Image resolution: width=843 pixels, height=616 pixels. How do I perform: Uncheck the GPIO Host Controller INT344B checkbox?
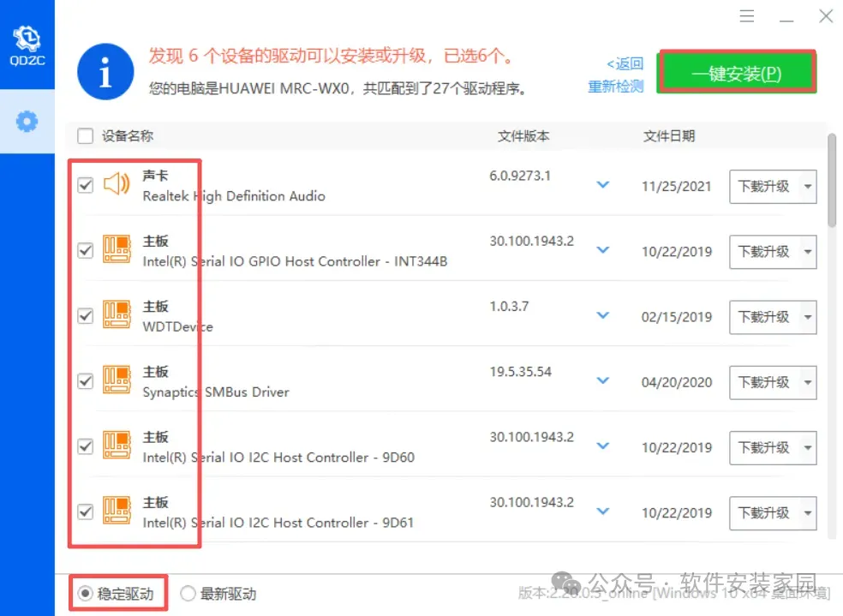click(86, 250)
